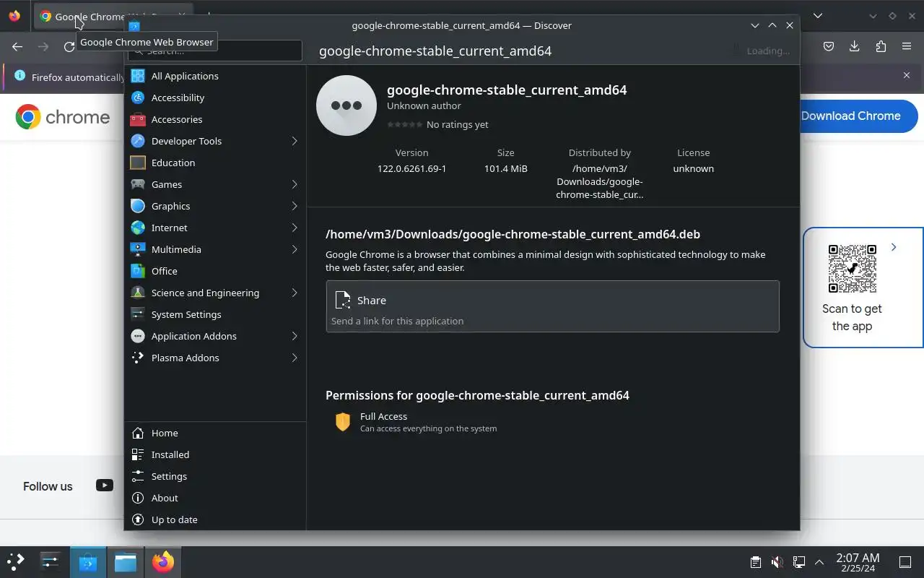Open System Settings category icon

(x=138, y=314)
